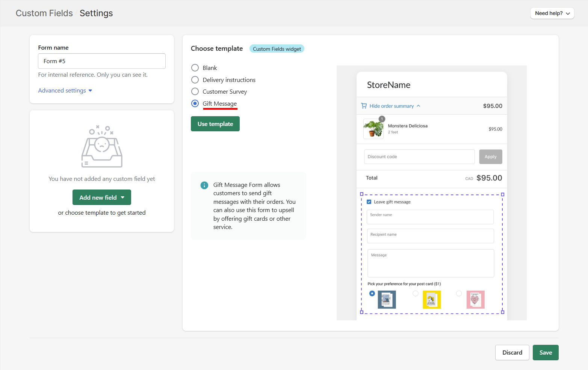Select the radio next to pink post card
The height and width of the screenshot is (370, 588).
459,293
